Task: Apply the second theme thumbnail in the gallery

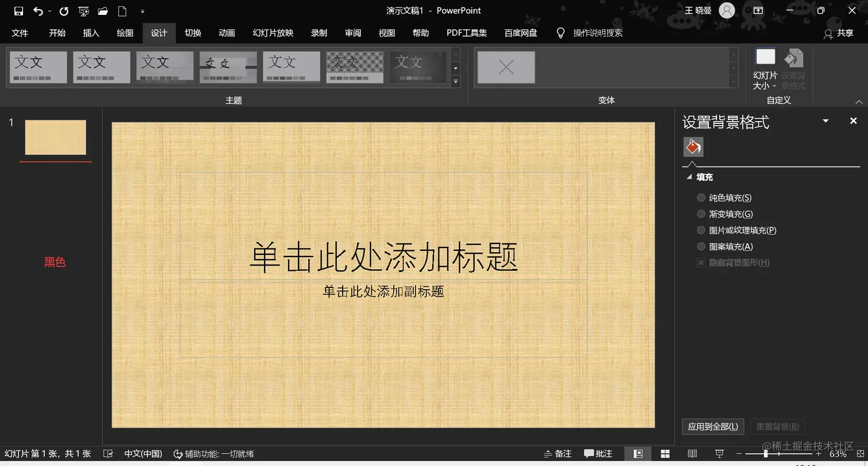Action: [102, 67]
